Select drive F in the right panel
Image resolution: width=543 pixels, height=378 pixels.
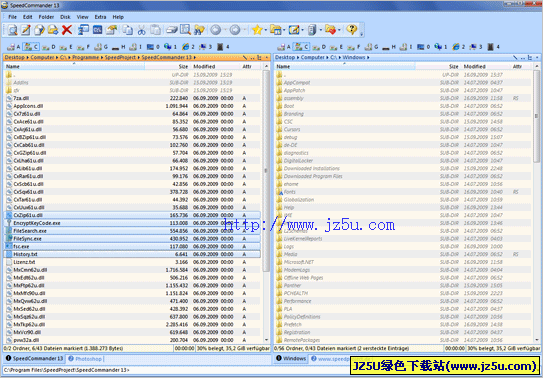click(354, 47)
